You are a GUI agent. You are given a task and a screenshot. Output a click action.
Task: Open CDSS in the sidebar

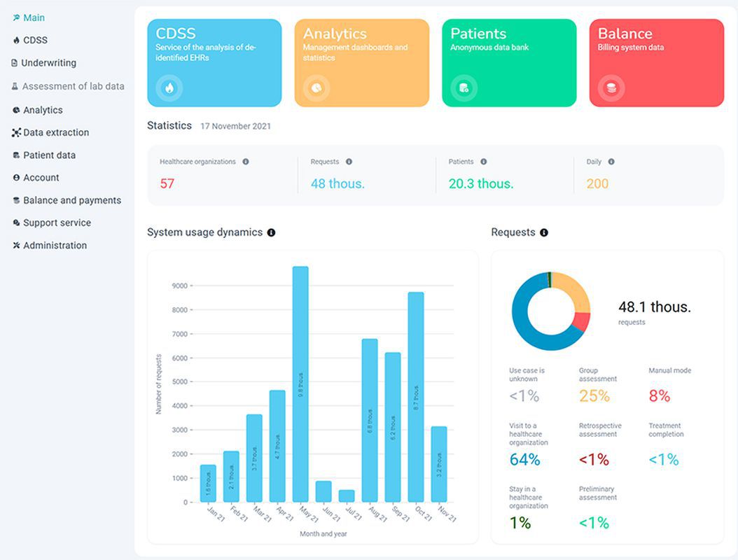tap(35, 41)
